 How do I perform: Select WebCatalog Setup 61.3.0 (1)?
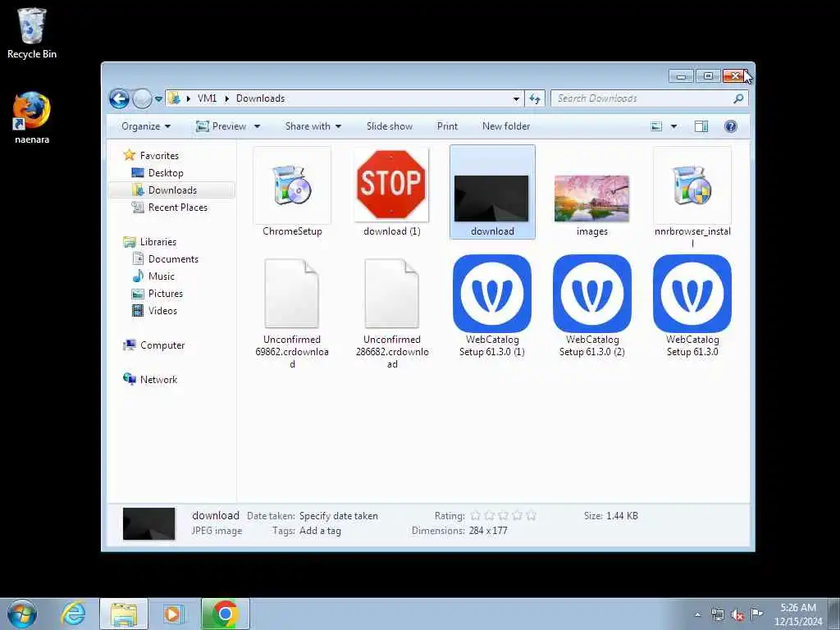pos(492,307)
